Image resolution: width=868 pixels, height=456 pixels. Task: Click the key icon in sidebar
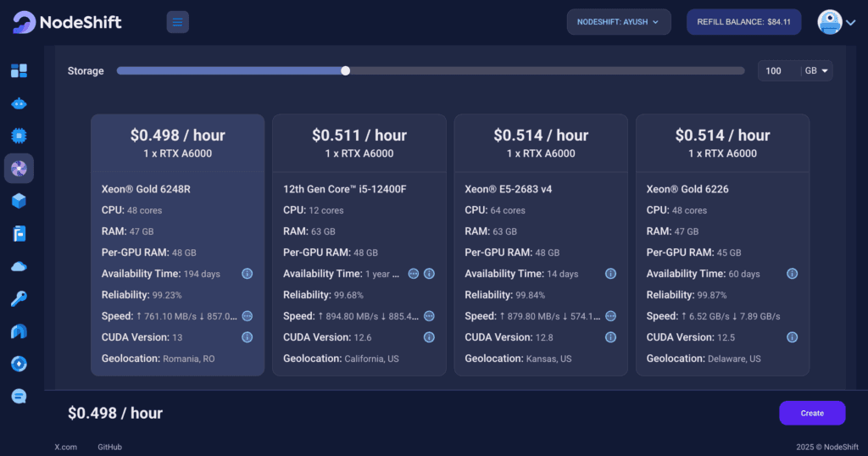[19, 298]
